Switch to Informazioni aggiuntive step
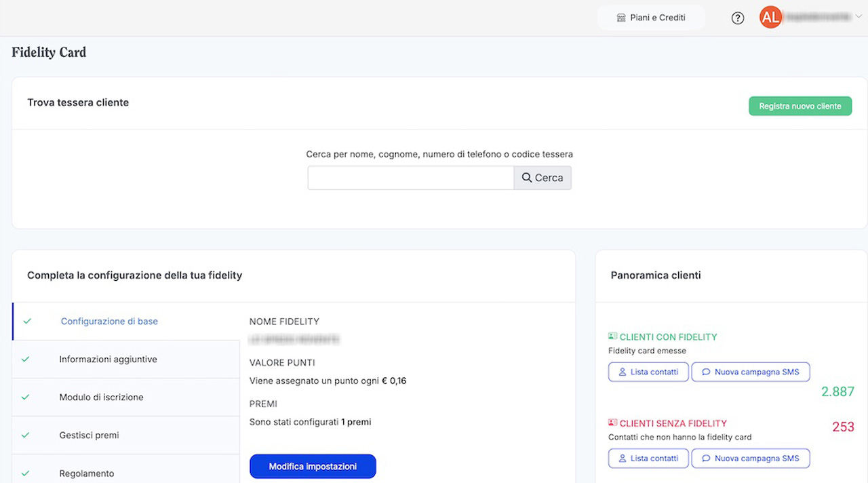The image size is (868, 483). tap(108, 360)
